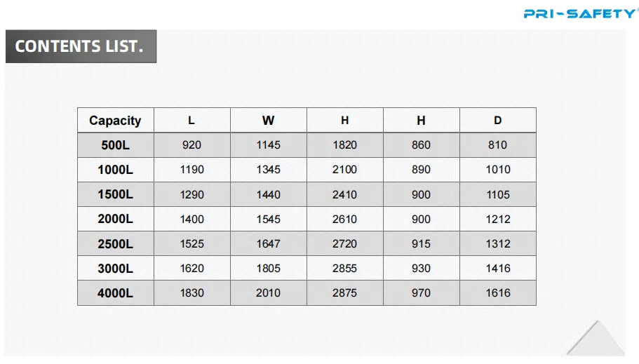Image resolution: width=639 pixels, height=364 pixels.
Task: Select the W column header
Action: tap(268, 121)
